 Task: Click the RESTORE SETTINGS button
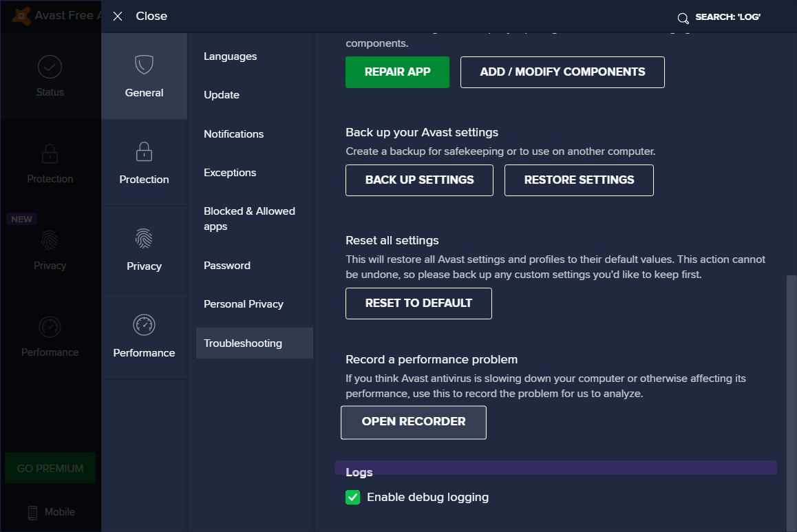pos(579,180)
